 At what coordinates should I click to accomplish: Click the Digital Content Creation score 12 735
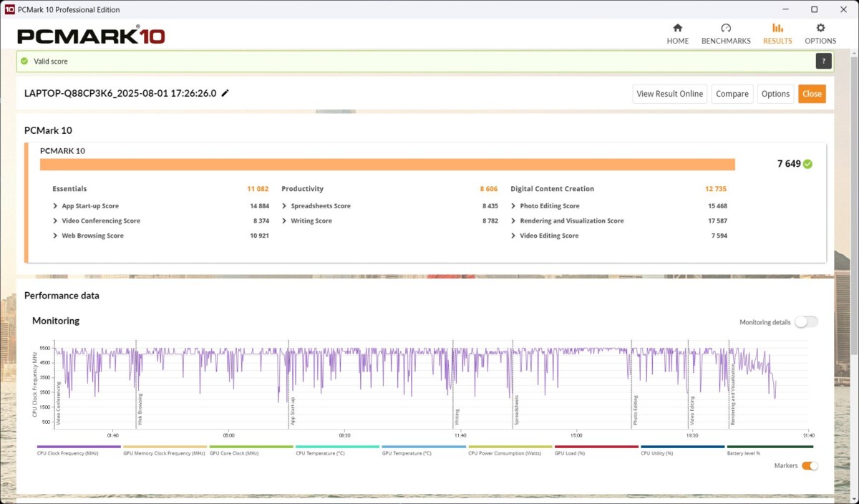pyautogui.click(x=716, y=189)
